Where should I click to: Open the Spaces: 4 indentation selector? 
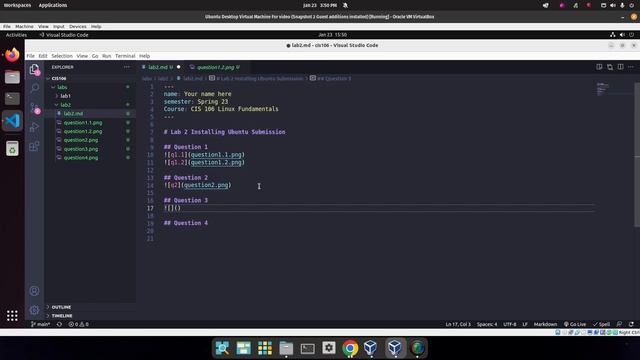487,324
